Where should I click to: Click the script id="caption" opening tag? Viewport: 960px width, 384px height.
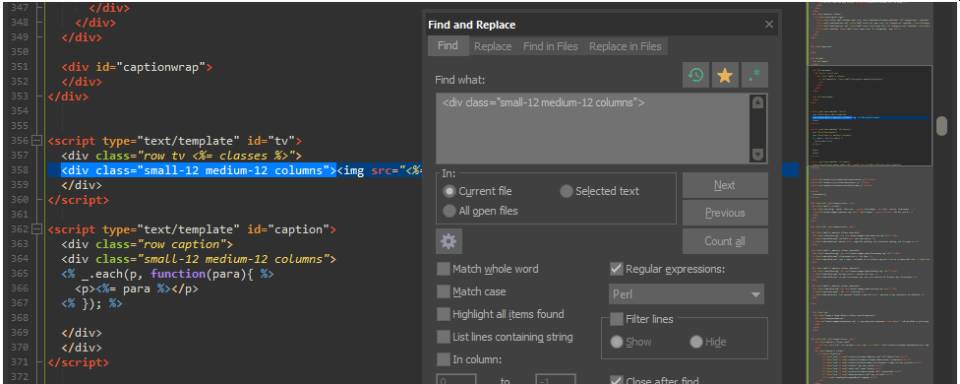point(192,229)
